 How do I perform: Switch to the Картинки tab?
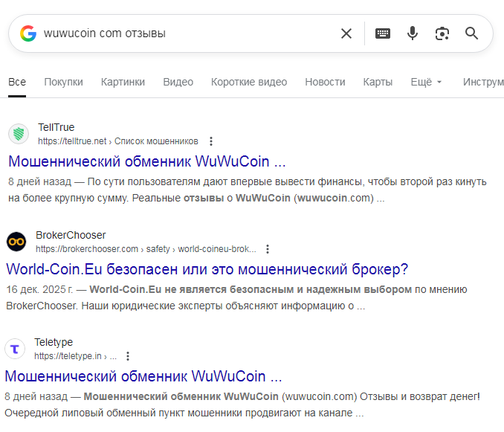[123, 82]
